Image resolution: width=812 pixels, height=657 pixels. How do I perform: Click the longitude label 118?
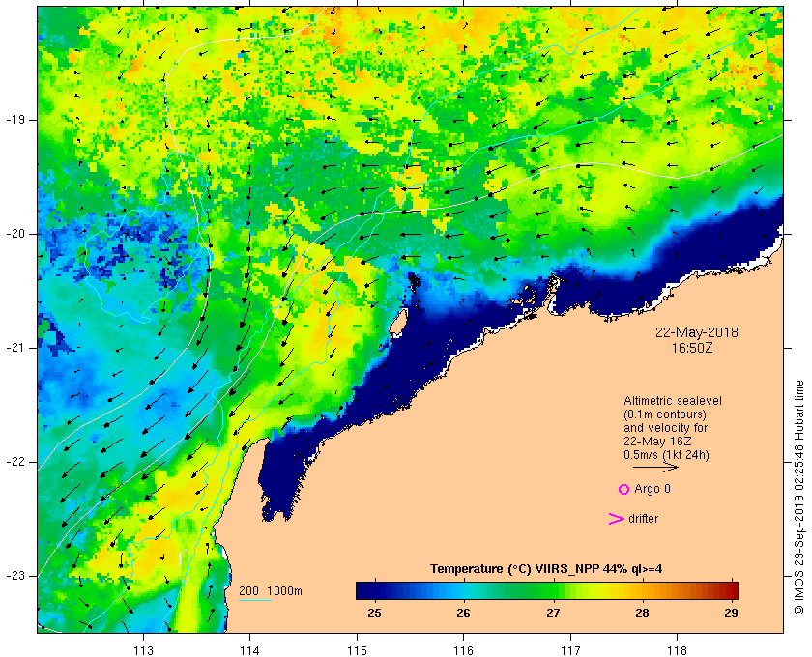point(678,650)
